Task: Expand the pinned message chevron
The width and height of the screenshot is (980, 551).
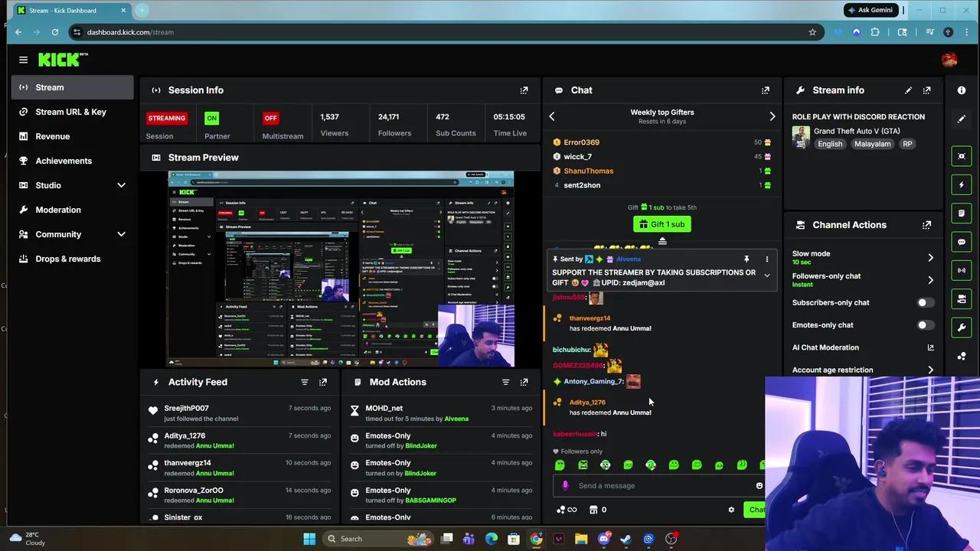Action: coord(766,275)
